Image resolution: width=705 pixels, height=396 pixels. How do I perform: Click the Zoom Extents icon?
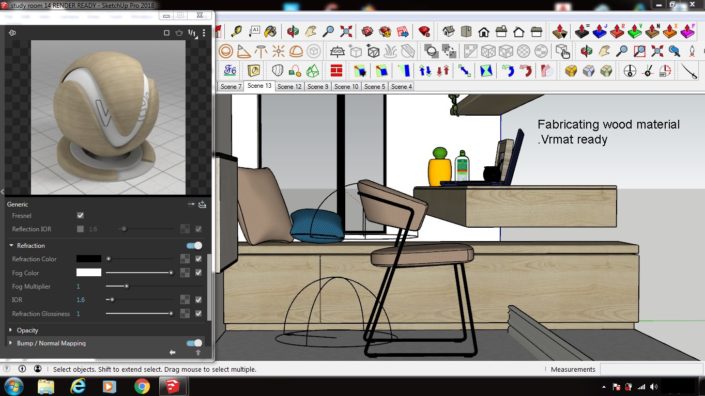pos(346,31)
